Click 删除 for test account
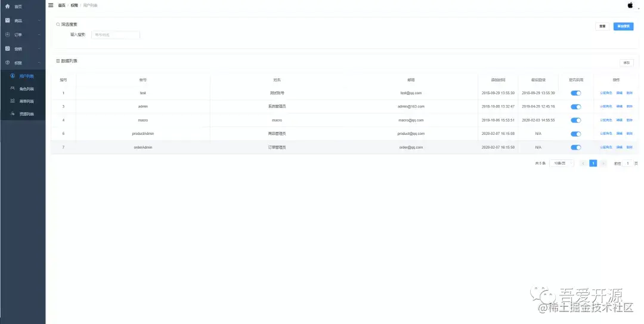Screen dimensions: 644x324 point(630,93)
